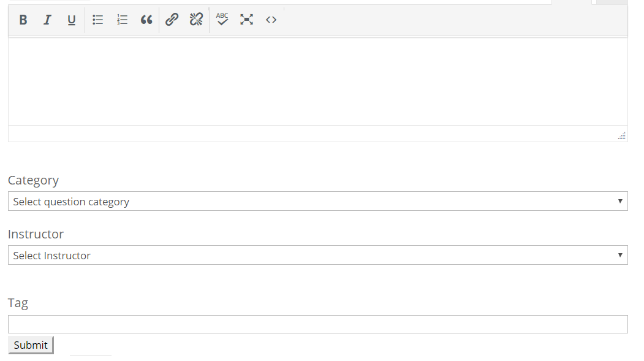The height and width of the screenshot is (361, 644).
Task: Underline the selected text
Action: 72,20
